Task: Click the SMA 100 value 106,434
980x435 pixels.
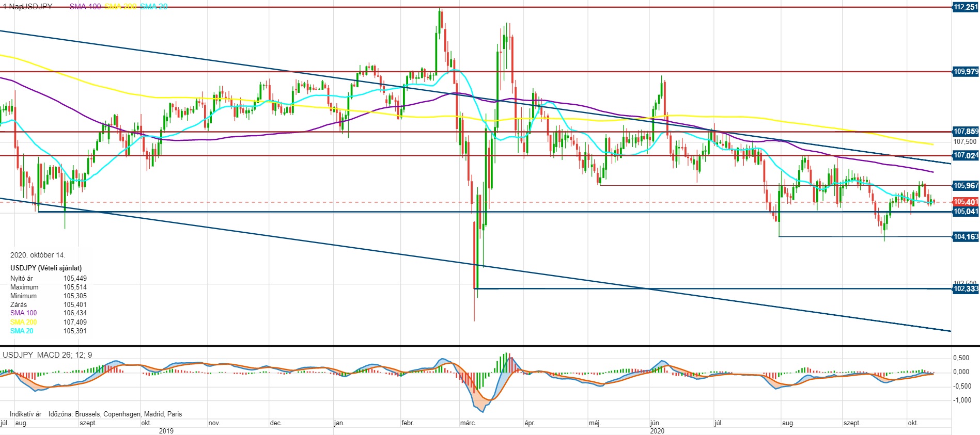Action: [x=75, y=313]
